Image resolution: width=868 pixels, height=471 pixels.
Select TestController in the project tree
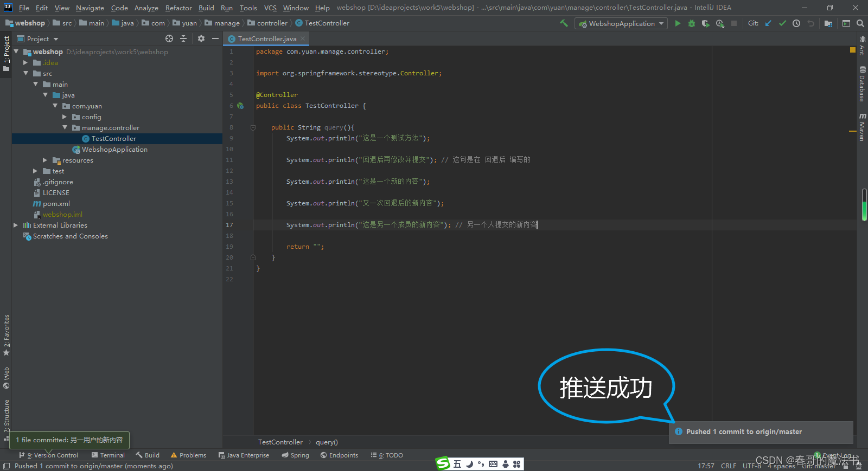114,139
